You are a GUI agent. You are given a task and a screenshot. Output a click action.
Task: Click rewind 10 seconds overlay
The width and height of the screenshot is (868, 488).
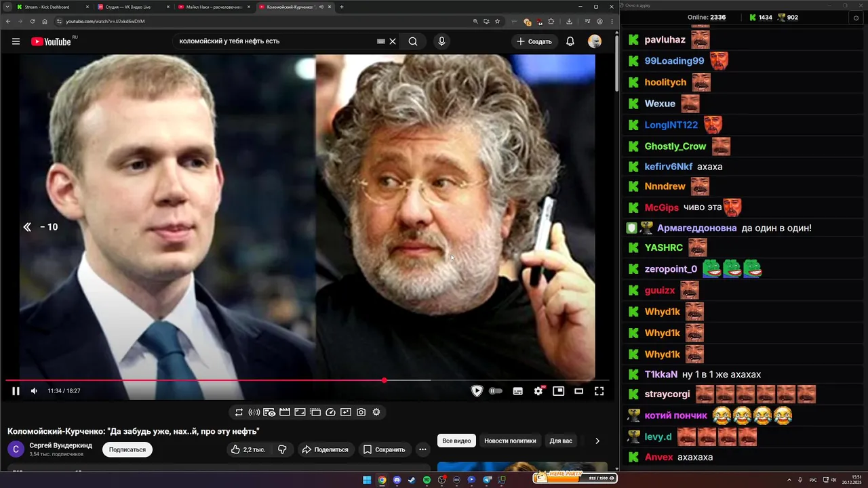click(x=41, y=227)
